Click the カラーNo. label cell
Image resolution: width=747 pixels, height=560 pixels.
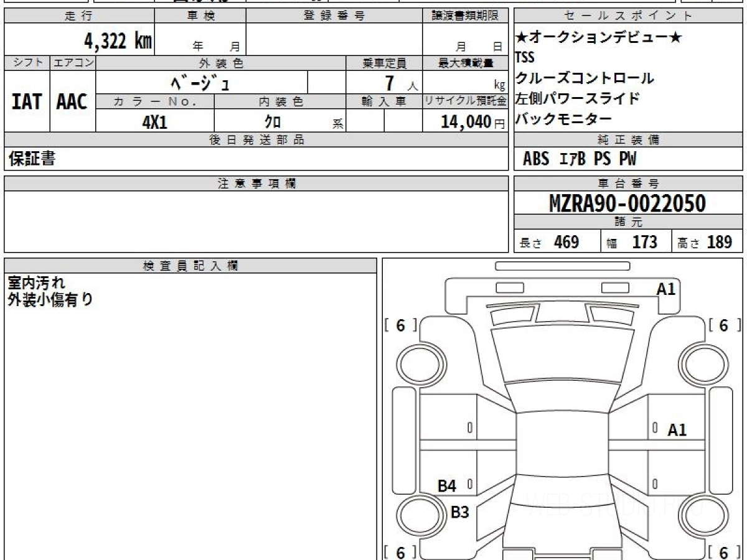click(155, 101)
